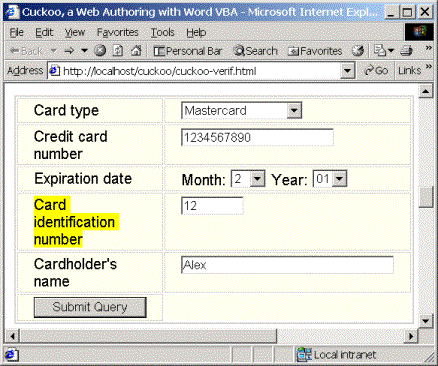
Task: Click the Credit card number field
Action: pos(257,137)
